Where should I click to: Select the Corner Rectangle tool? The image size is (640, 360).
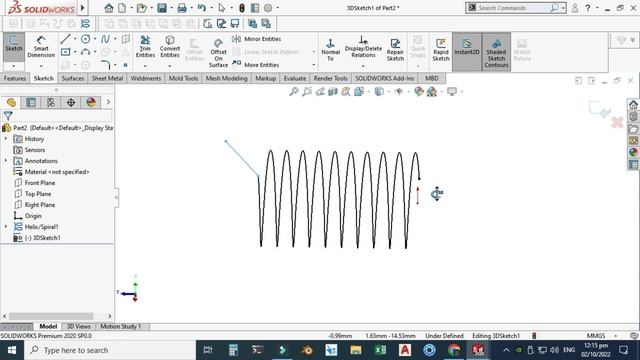click(65, 52)
